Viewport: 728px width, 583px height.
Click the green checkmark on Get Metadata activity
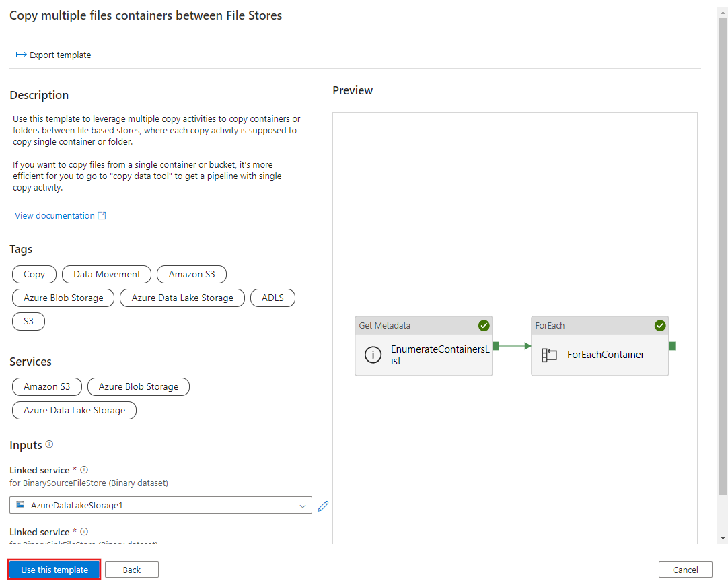(484, 326)
